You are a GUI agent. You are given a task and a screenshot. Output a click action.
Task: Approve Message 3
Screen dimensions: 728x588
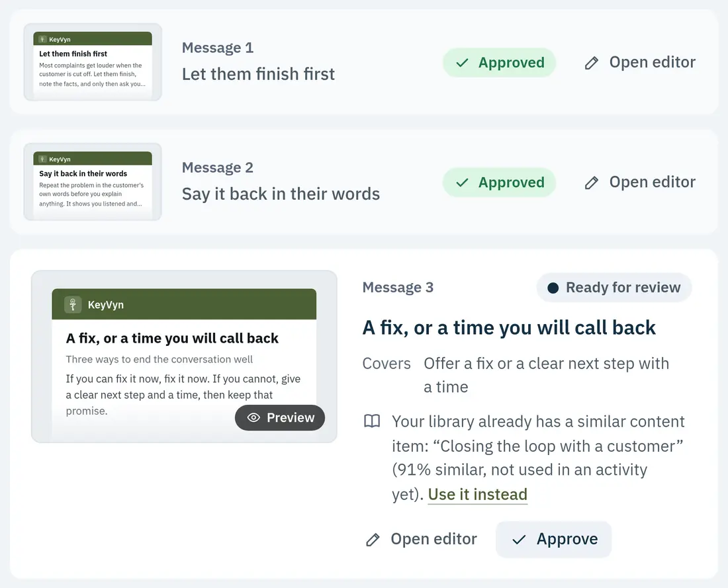pyautogui.click(x=553, y=539)
